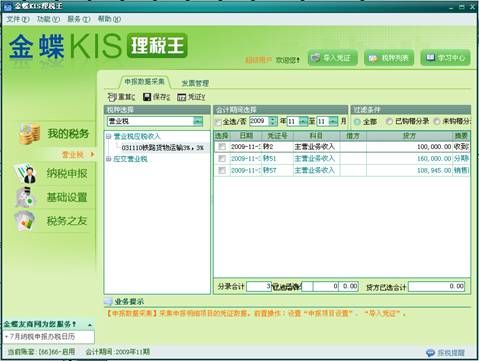Open the end month dropdown
The image size is (479, 361).
pyautogui.click(x=333, y=121)
